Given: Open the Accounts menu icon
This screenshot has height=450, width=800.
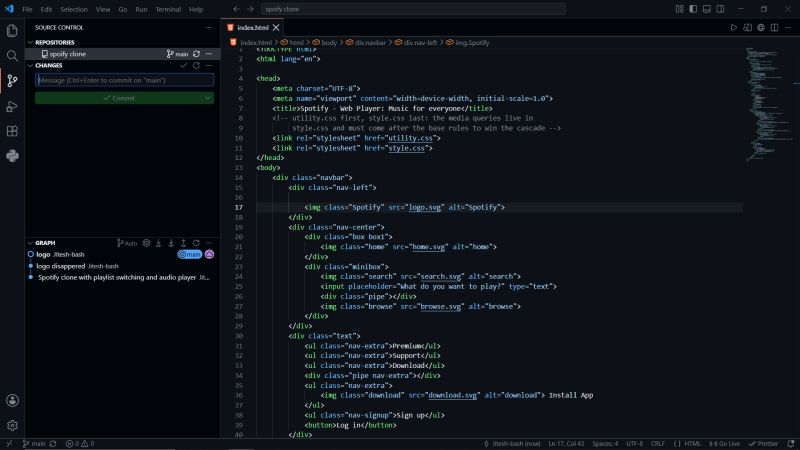Looking at the screenshot, I should [12, 401].
